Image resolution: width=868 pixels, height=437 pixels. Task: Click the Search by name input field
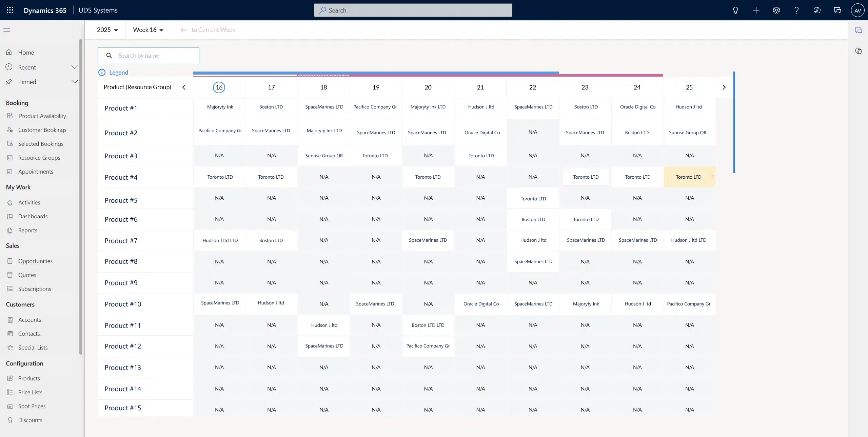(148, 55)
